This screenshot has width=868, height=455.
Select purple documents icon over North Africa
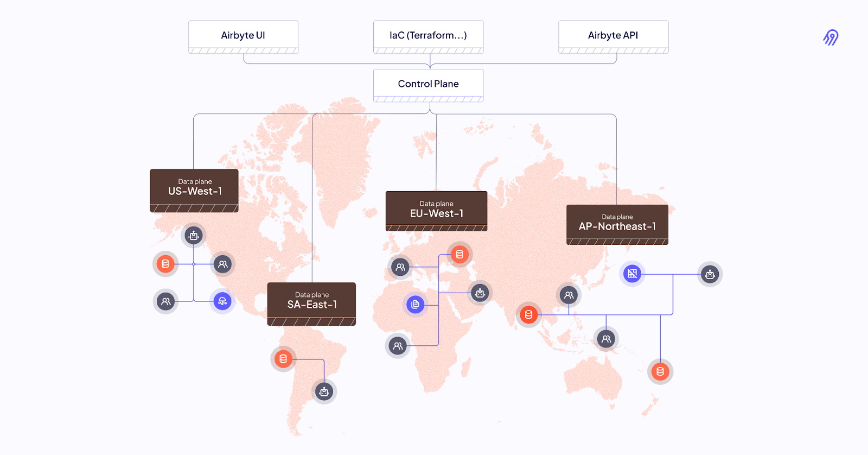coord(416,305)
